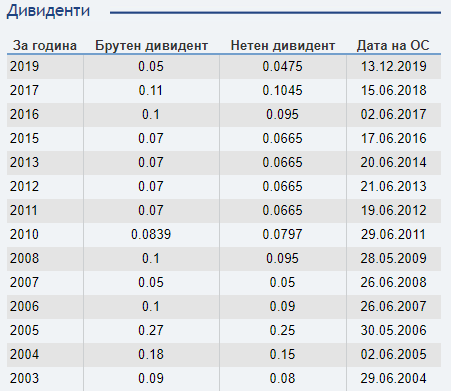Screen dimensions: 451x391
Task: Select the Брутен дивидент column header
Action: click(151, 46)
